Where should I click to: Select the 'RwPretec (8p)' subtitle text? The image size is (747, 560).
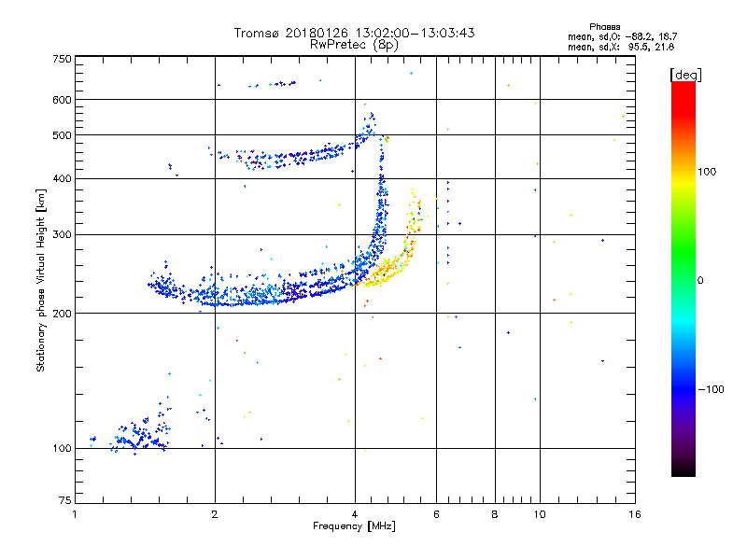click(354, 45)
